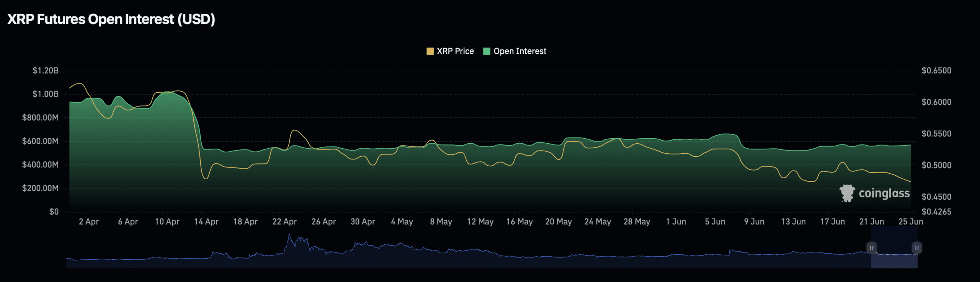Click the 12 May date label
The height and width of the screenshot is (282, 980).
480,221
